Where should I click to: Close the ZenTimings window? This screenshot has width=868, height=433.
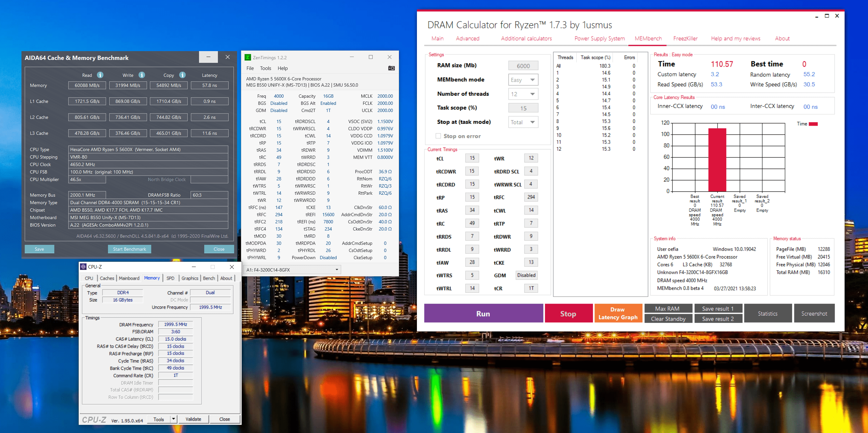click(x=390, y=57)
